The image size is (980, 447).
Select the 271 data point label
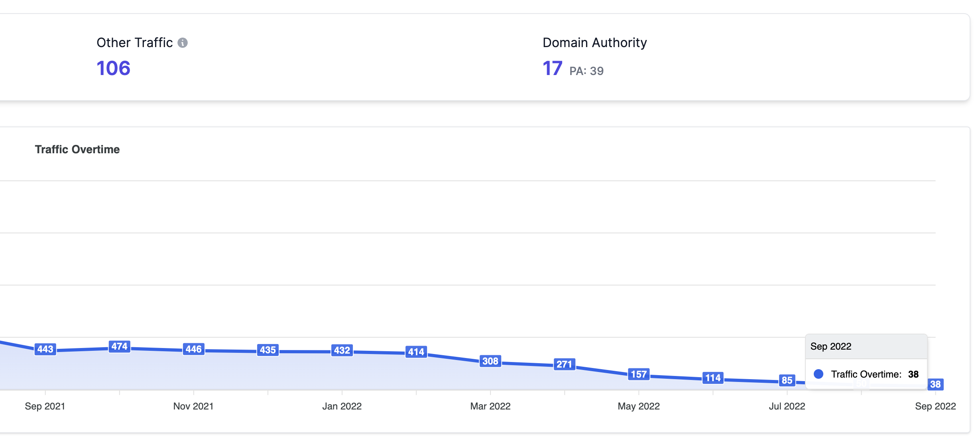(565, 364)
